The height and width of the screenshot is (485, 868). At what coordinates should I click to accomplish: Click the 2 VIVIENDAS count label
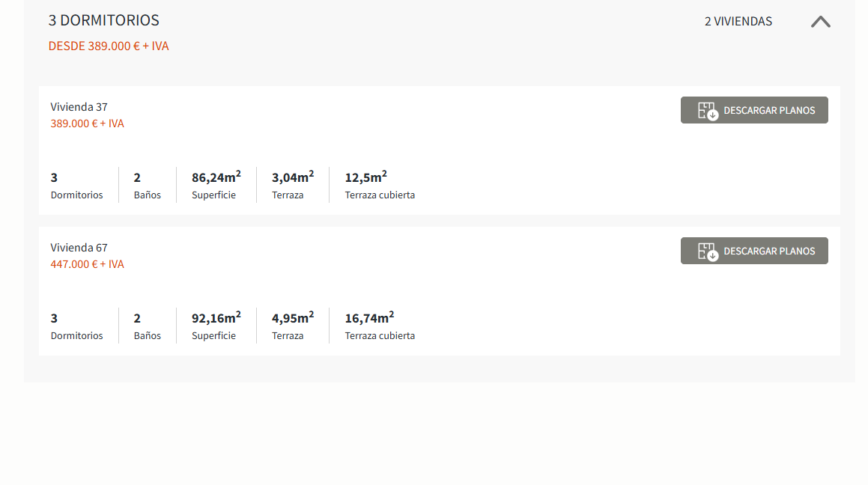click(738, 22)
